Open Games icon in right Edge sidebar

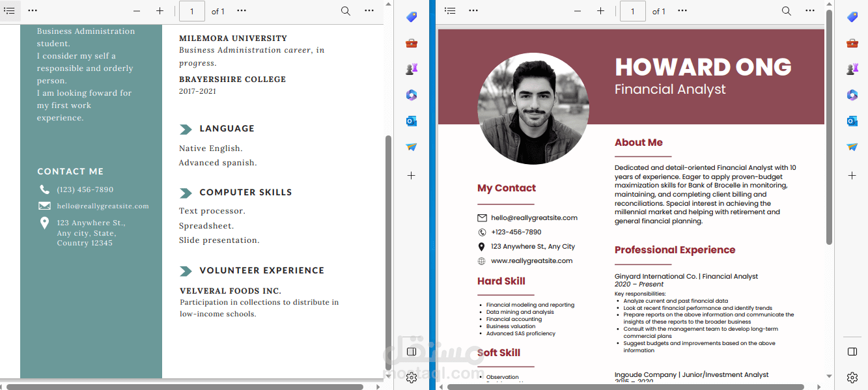[852, 69]
